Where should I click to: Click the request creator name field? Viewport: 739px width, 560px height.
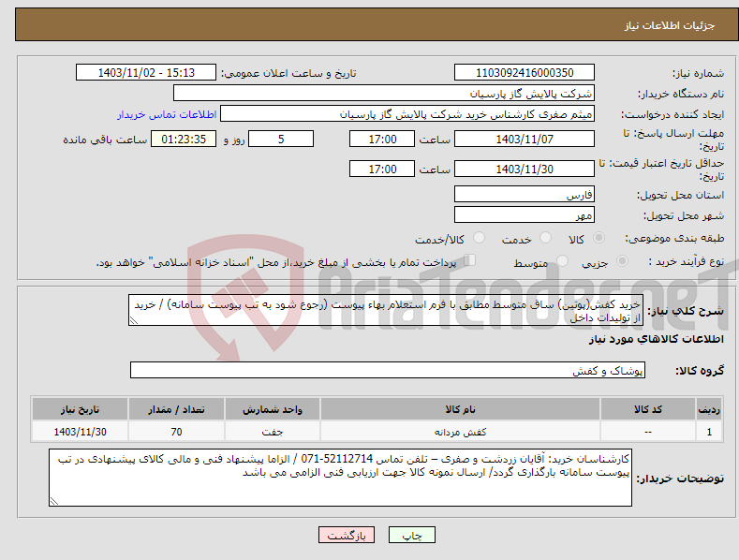[x=407, y=113]
